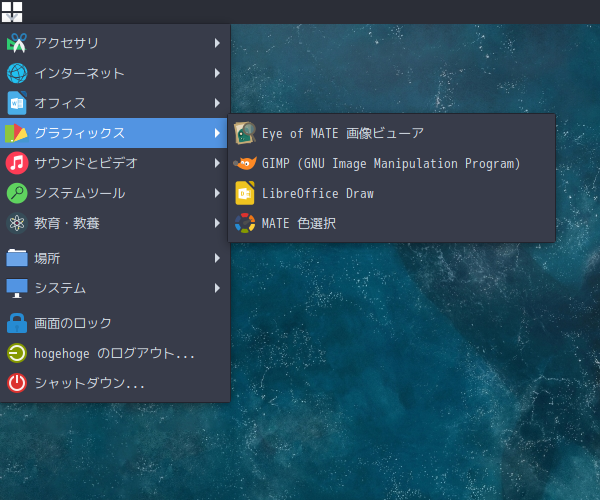Open the main menu launcher icon

[12, 12]
